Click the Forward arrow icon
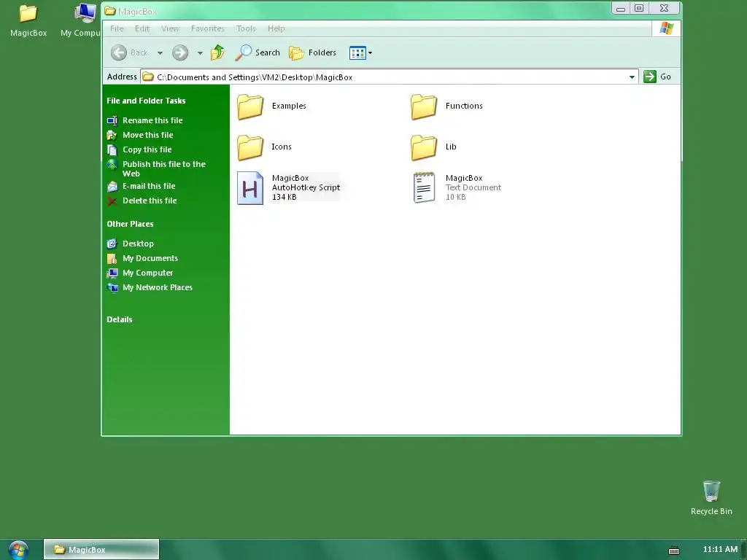The width and height of the screenshot is (747, 560). [180, 52]
